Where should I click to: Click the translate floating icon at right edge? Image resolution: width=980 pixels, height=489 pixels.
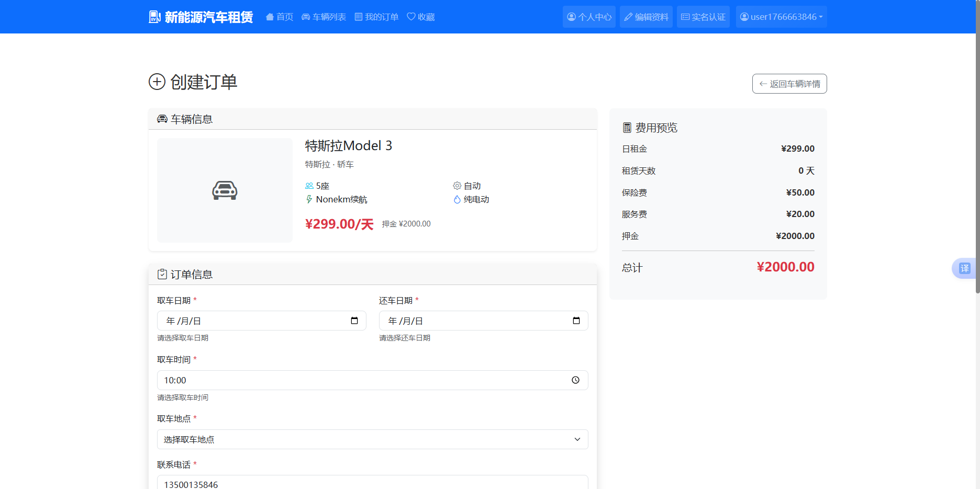pos(964,268)
